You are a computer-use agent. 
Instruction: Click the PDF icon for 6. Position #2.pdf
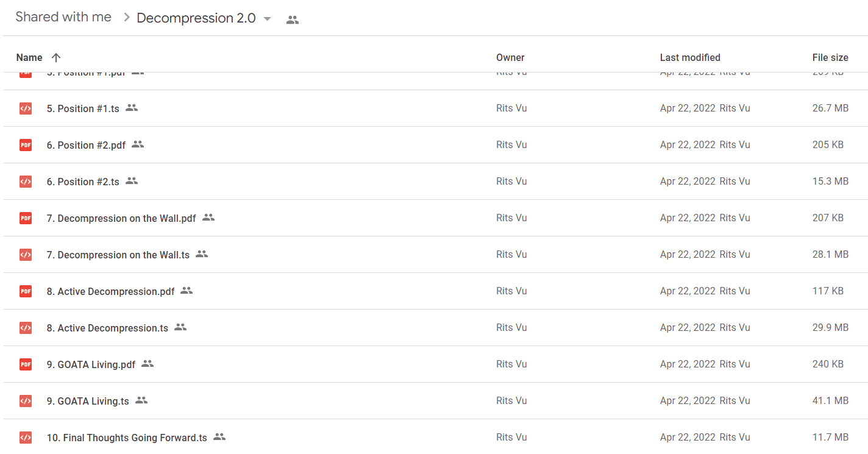[x=26, y=145]
